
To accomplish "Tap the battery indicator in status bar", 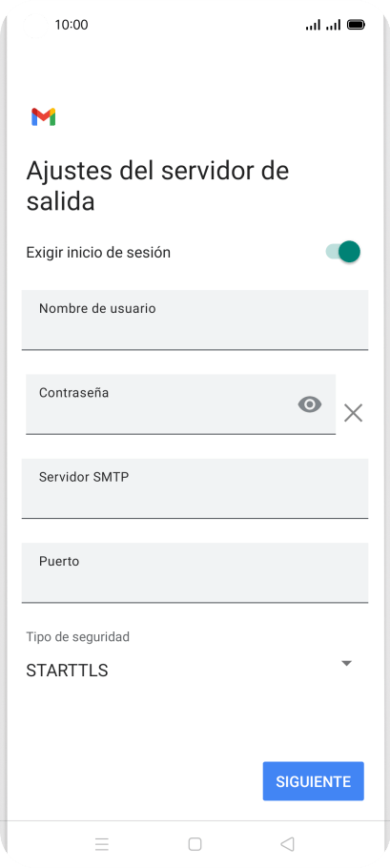I will click(356, 25).
